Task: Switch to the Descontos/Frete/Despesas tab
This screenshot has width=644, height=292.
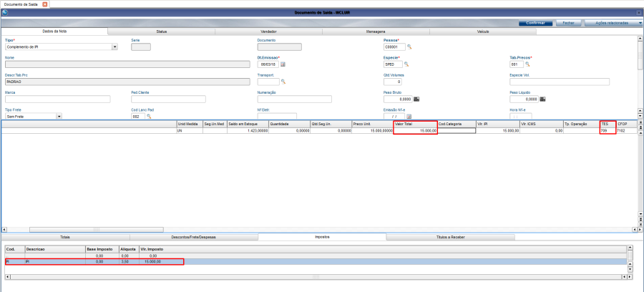Action: [x=194, y=238]
